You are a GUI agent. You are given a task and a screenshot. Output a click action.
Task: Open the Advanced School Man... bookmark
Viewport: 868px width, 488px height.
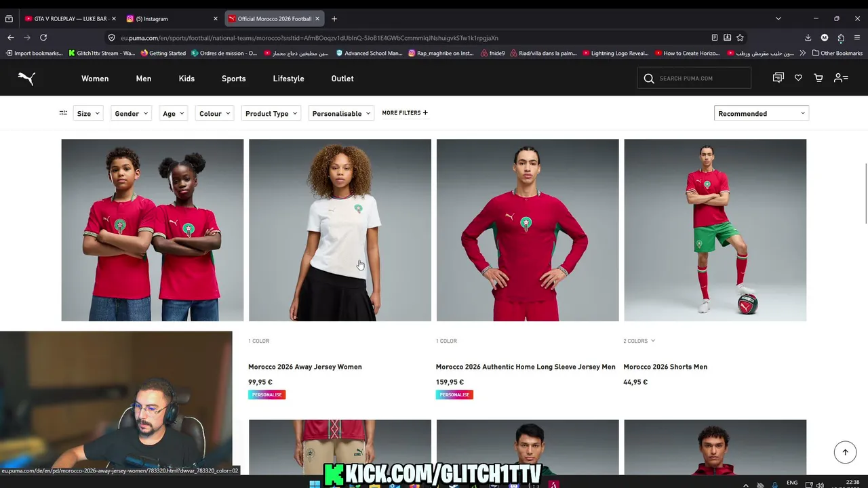[368, 54]
